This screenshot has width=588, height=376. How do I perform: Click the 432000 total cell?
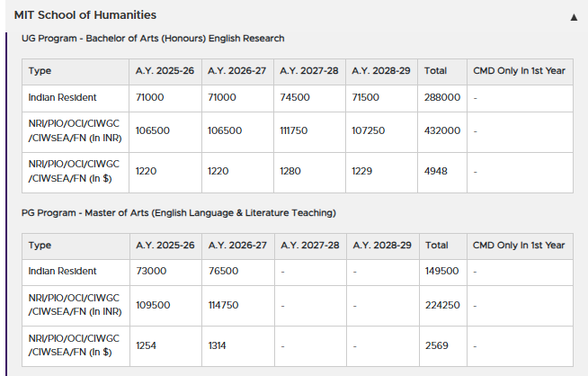441,130
